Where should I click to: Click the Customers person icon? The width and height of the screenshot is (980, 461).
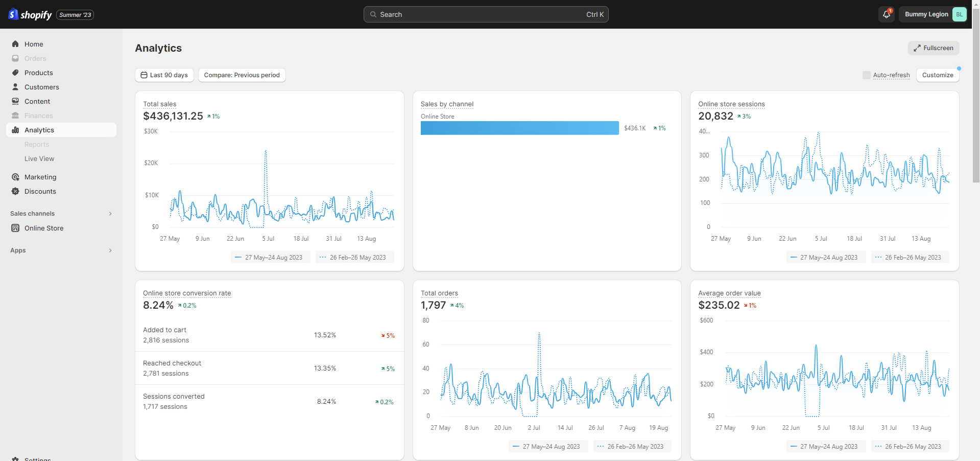point(15,87)
